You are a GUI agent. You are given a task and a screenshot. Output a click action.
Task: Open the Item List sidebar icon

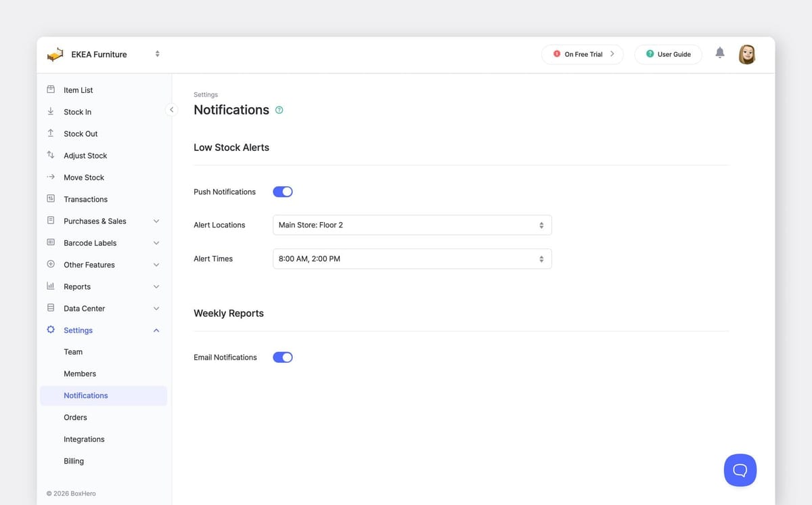(x=50, y=89)
